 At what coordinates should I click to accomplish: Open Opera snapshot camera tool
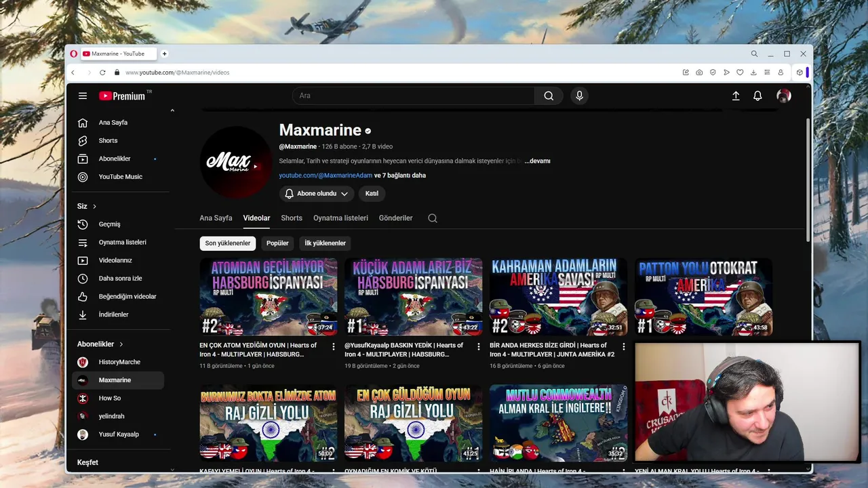(699, 73)
